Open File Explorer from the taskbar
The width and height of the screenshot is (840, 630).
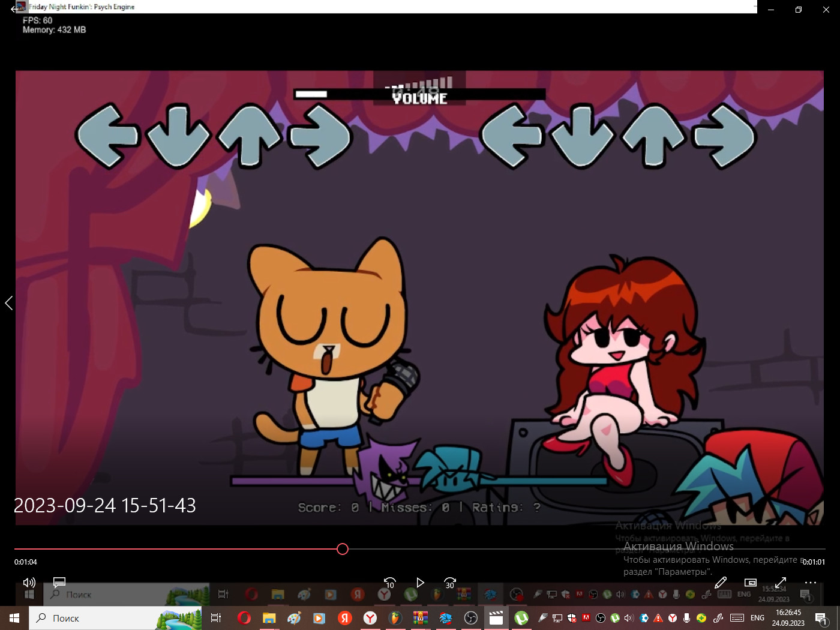[269, 618]
